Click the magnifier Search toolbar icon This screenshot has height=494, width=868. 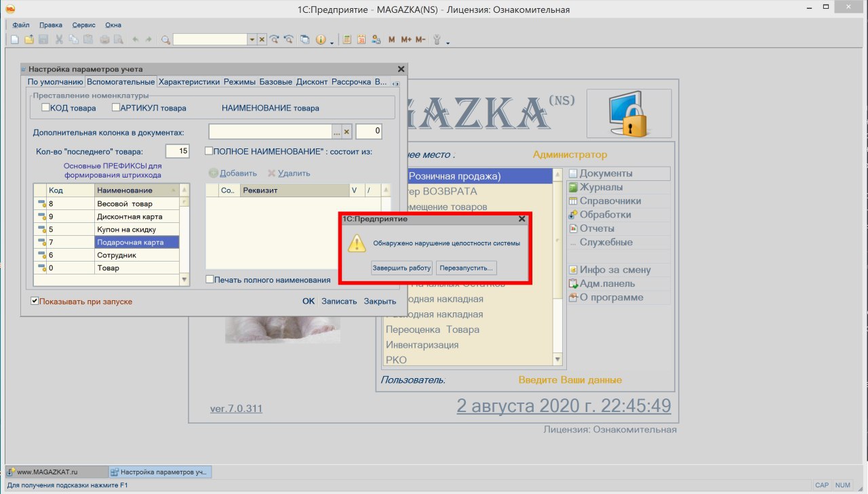[165, 40]
